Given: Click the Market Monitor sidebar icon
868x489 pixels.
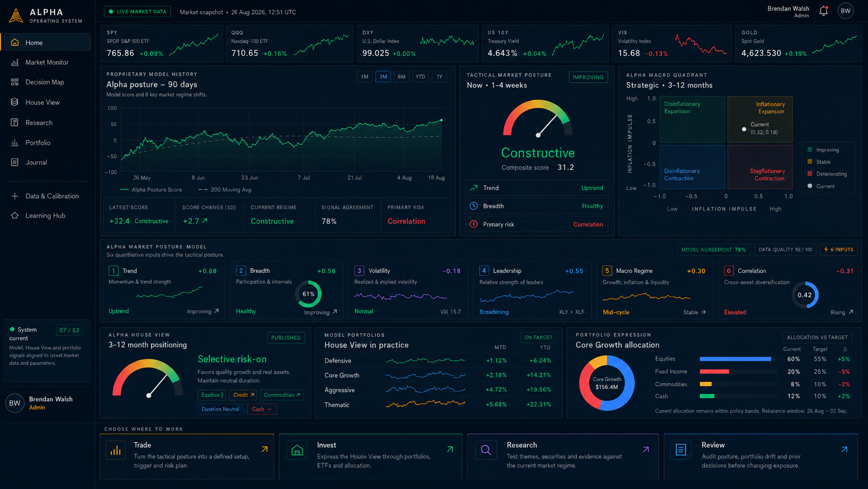Looking at the screenshot, I should (x=15, y=62).
